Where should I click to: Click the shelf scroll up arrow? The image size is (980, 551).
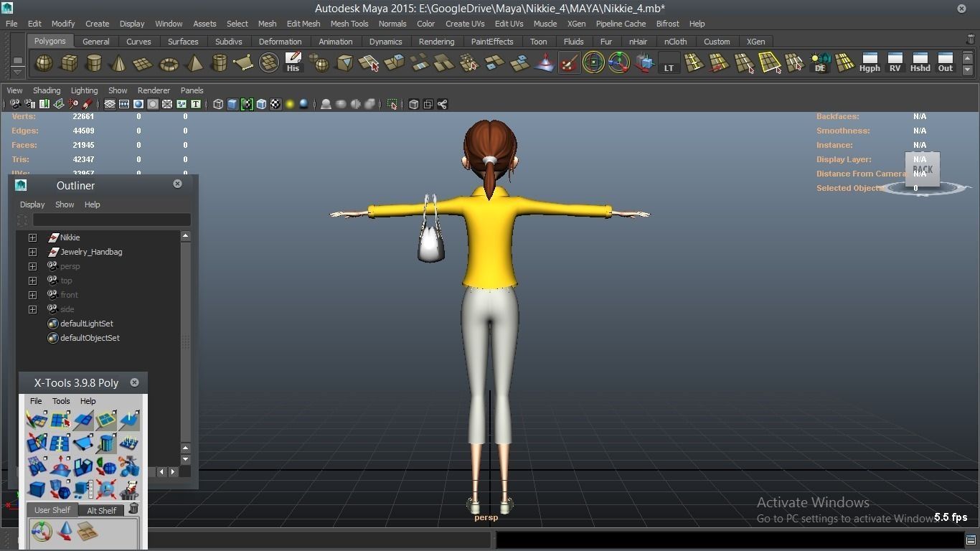click(967, 58)
